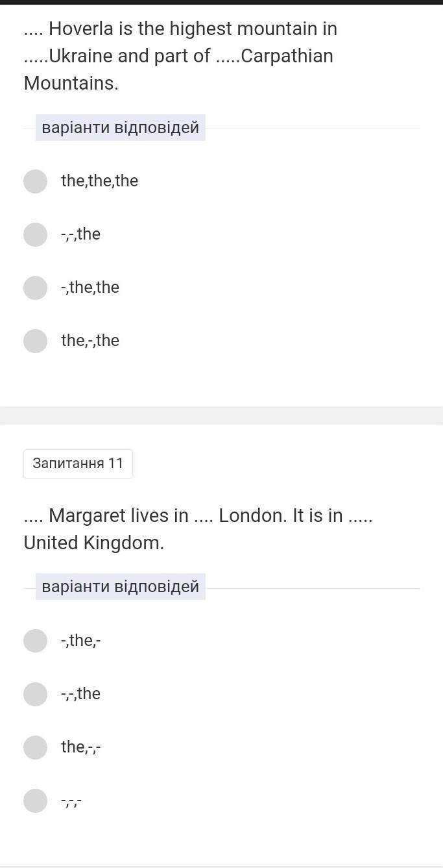Click 'варіанти відповідей' header under the Margaret question
443x868 pixels.
click(x=120, y=587)
